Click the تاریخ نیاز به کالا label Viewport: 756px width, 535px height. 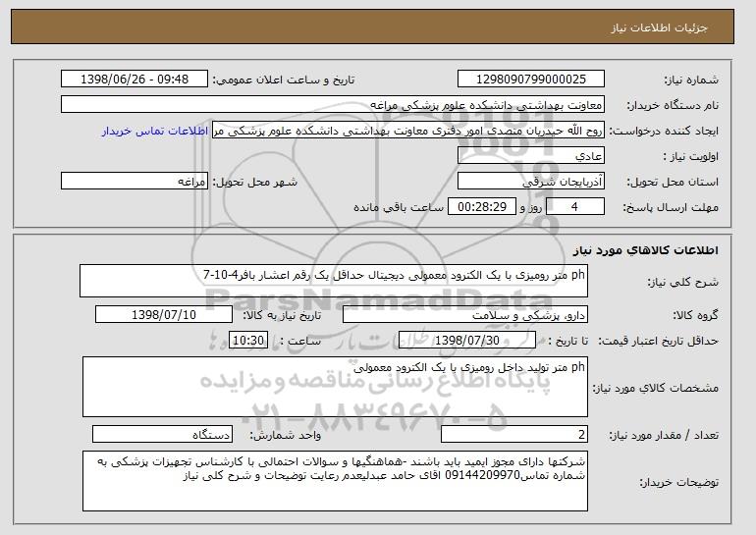click(282, 316)
